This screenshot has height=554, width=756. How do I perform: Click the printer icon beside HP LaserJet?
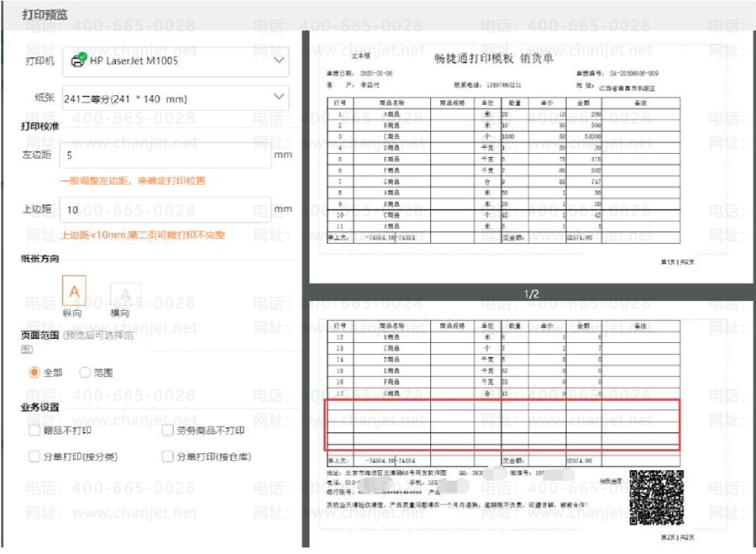pos(79,60)
